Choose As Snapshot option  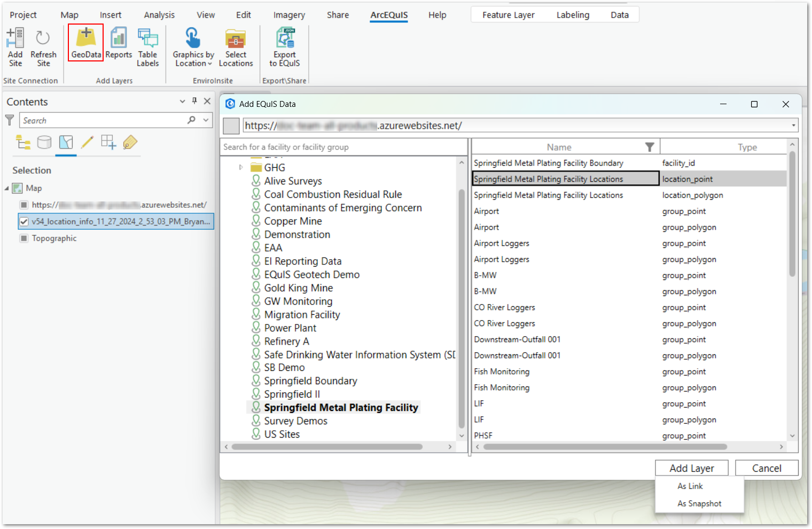point(699,503)
